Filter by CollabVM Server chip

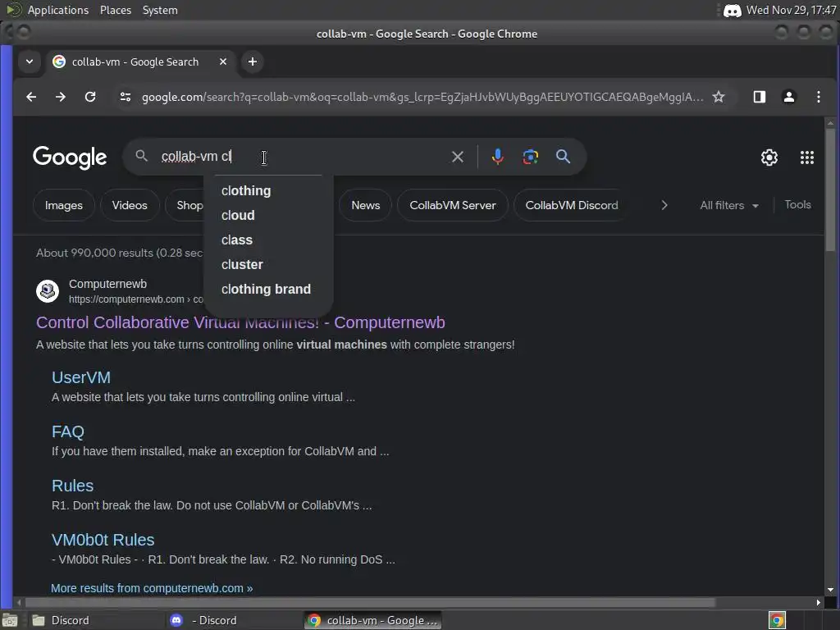click(x=453, y=205)
